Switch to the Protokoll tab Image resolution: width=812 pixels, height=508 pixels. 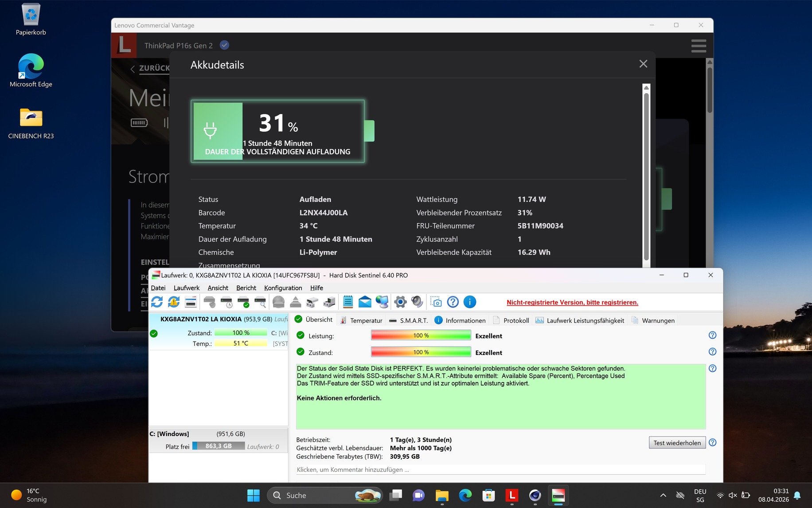coord(511,320)
